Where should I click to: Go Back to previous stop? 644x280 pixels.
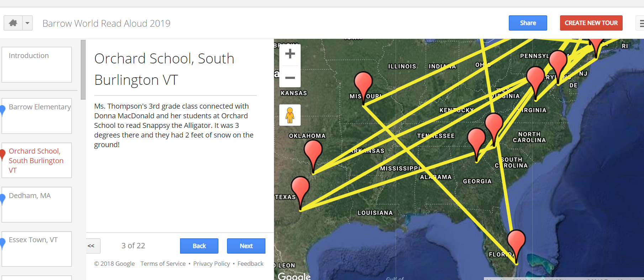pos(199,246)
